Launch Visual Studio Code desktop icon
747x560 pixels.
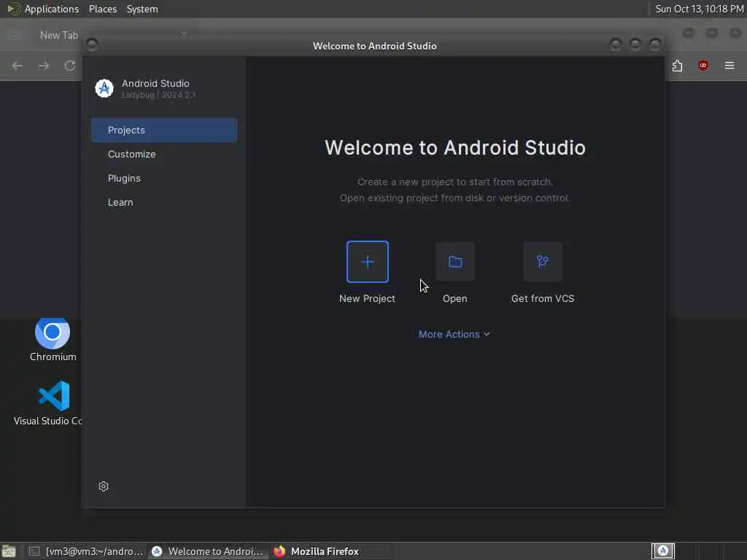coord(47,402)
